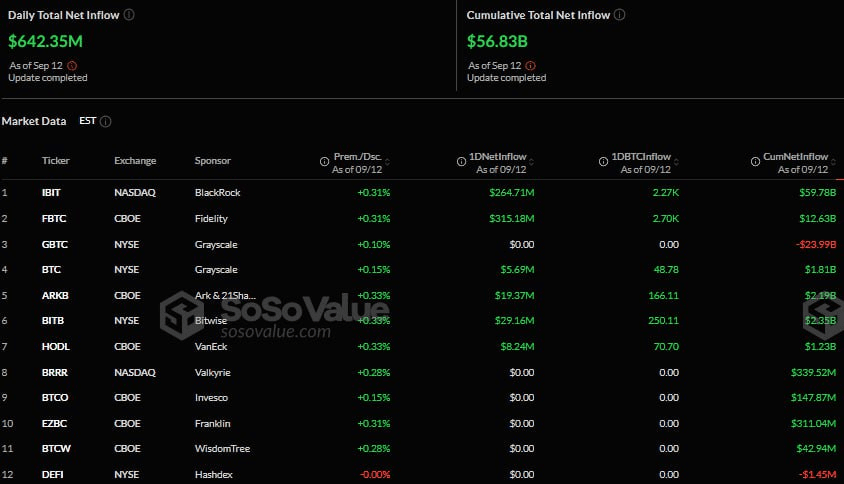Click Franklin sponsor name
This screenshot has width=844, height=484.
tap(213, 424)
